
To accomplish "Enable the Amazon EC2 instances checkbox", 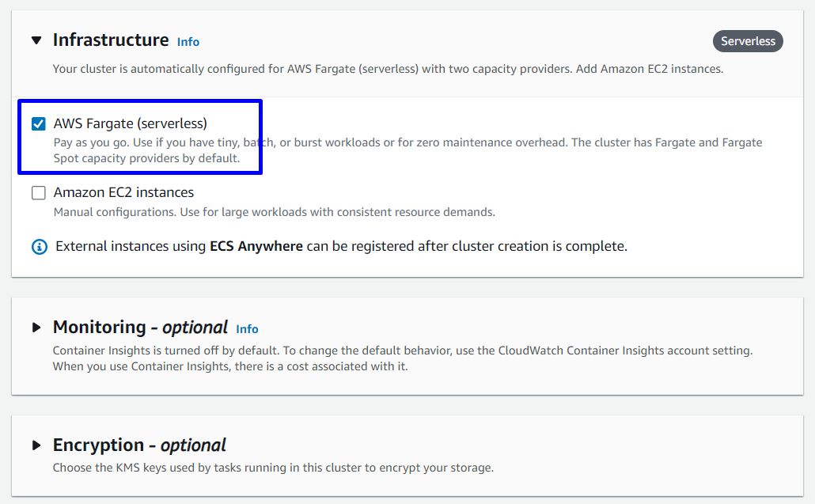I will click(x=39, y=192).
